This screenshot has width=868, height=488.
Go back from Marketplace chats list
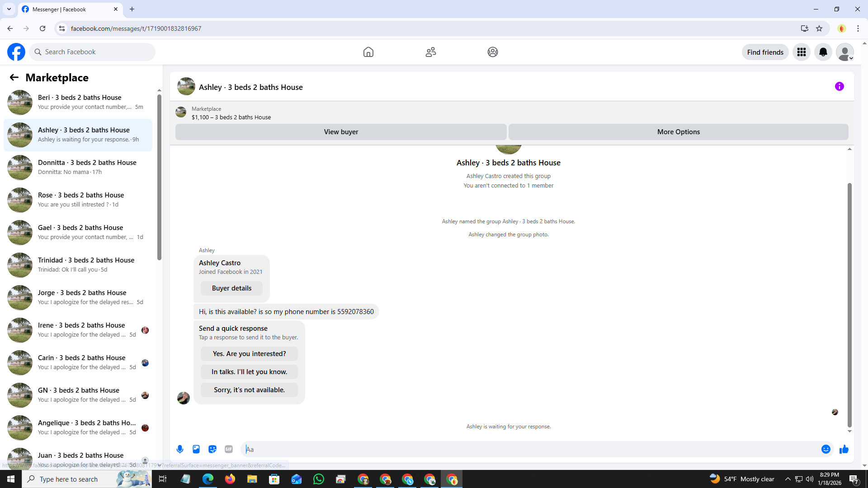pos(14,77)
